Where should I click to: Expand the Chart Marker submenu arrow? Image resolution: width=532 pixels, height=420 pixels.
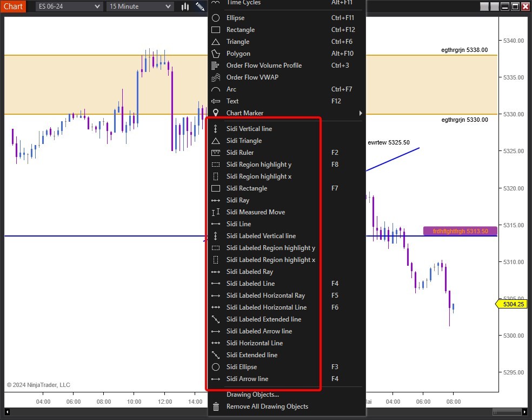pyautogui.click(x=360, y=113)
